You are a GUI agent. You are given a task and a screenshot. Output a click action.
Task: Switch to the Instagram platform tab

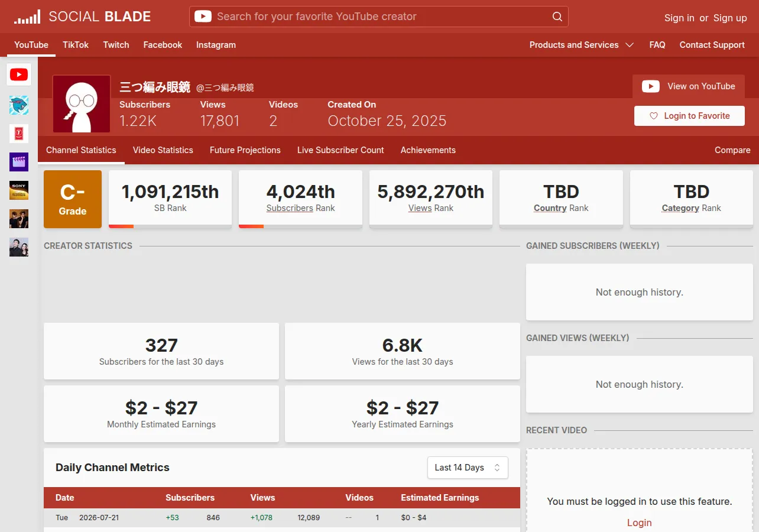216,45
